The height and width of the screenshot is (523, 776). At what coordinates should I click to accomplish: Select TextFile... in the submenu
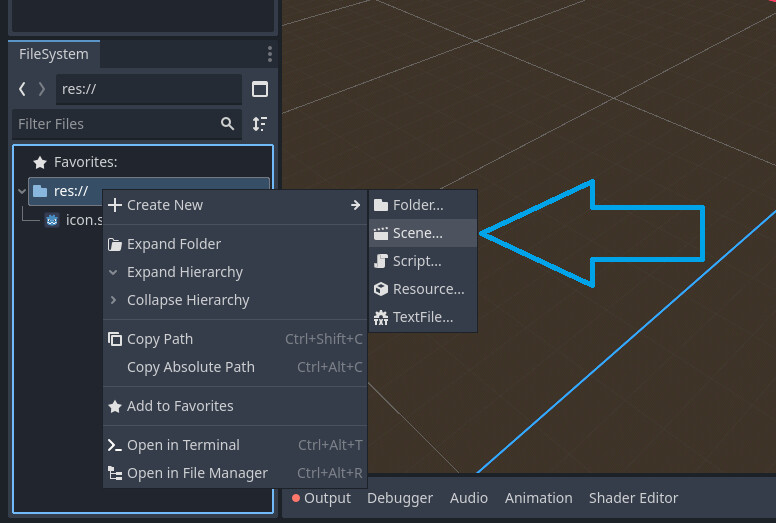[x=422, y=317]
